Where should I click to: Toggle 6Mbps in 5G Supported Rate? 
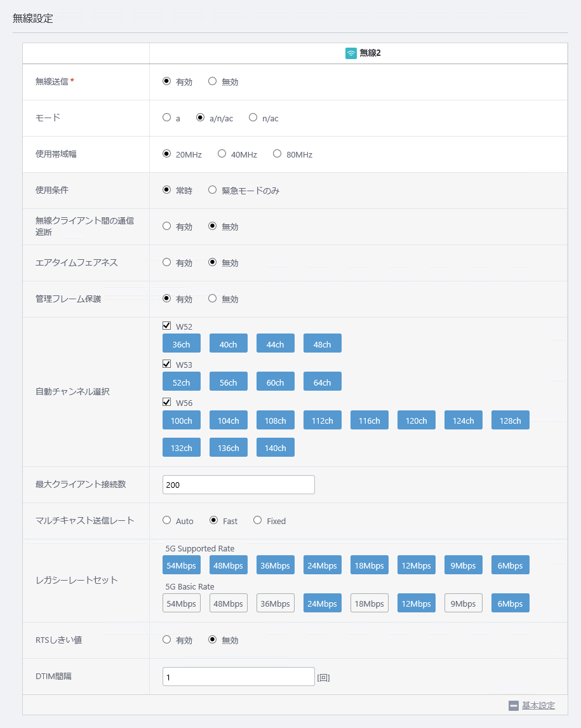[x=510, y=565]
